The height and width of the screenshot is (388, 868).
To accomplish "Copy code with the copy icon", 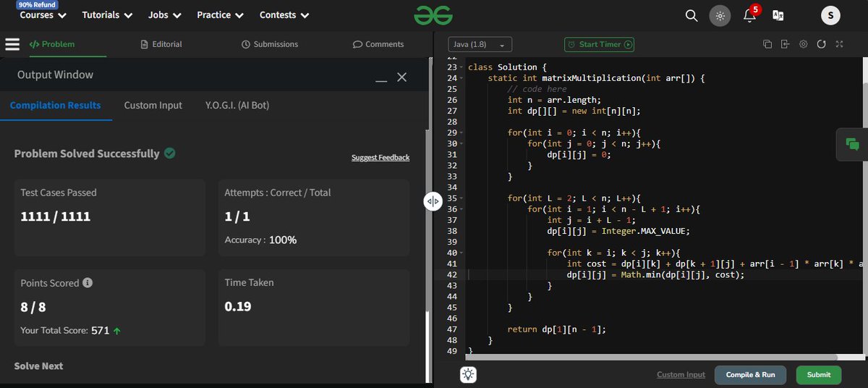I will coord(767,44).
